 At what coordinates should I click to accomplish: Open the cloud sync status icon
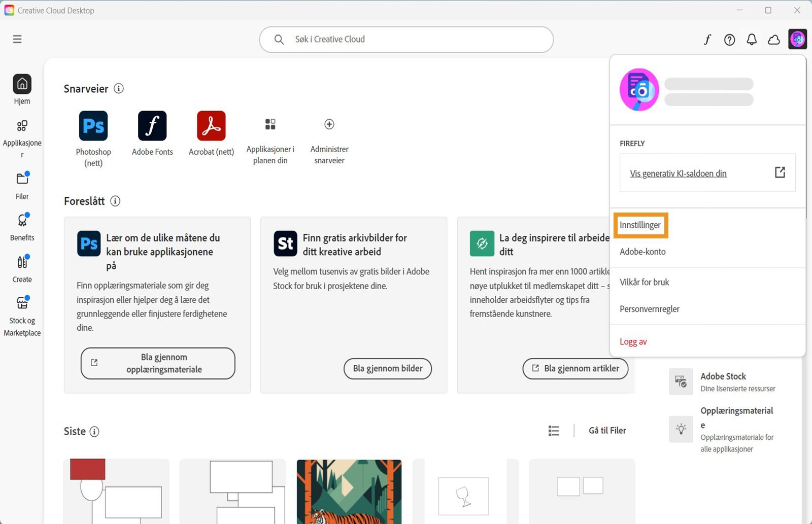pyautogui.click(x=774, y=40)
